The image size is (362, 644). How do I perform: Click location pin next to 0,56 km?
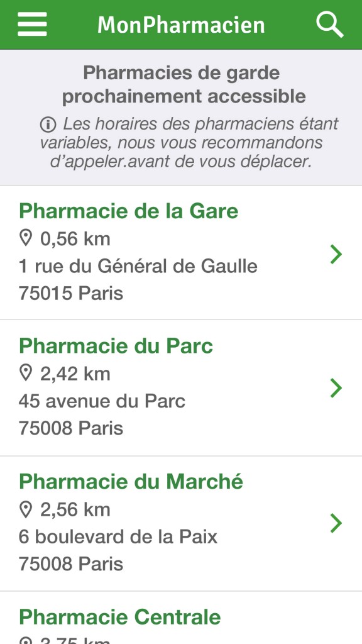coord(26,238)
